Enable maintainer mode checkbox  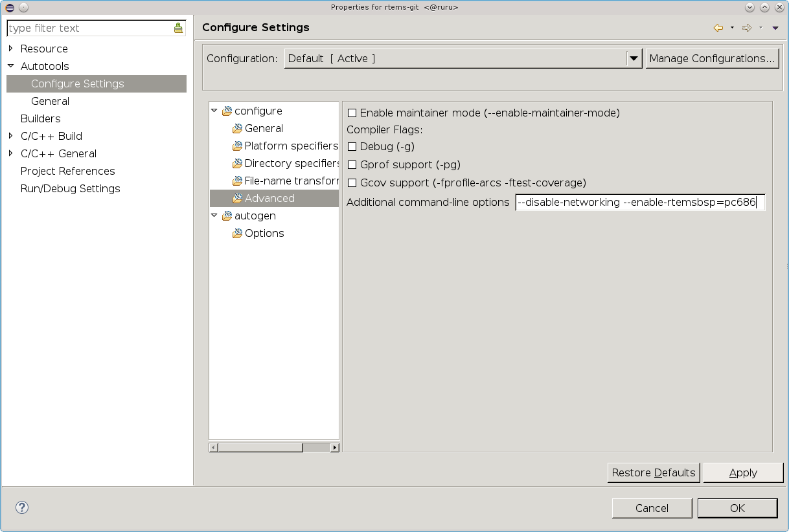click(x=352, y=113)
